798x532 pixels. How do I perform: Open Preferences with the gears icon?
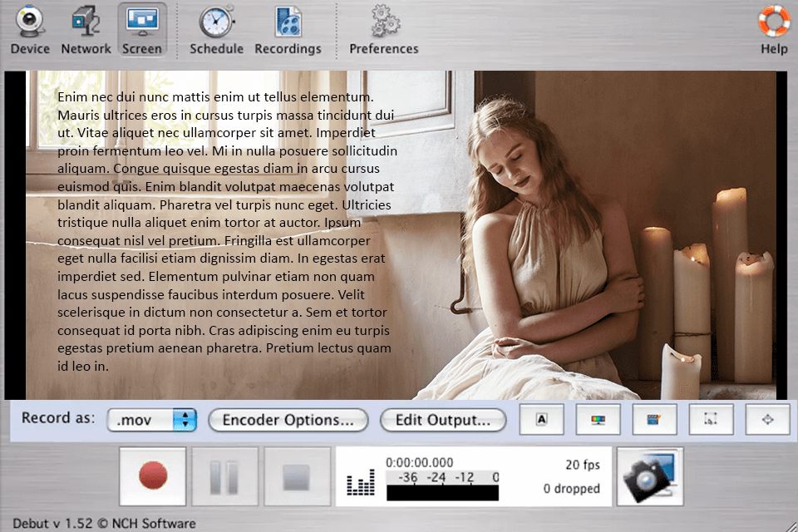pos(384,31)
